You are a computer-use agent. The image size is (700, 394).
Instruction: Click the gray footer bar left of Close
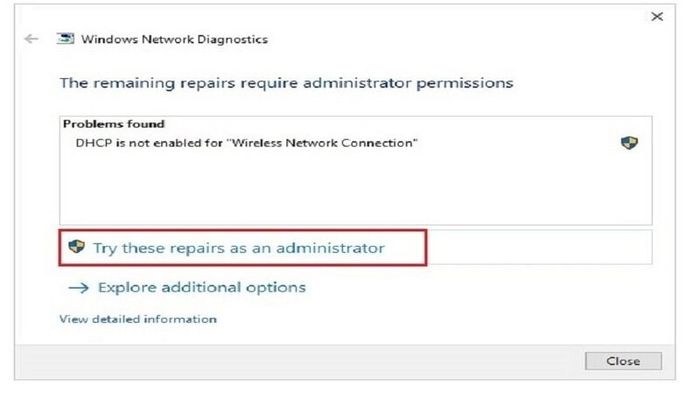(x=299, y=361)
